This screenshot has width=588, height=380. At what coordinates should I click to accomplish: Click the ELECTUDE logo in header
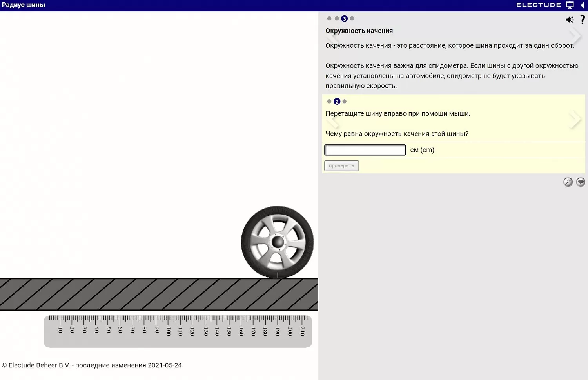(x=538, y=5)
